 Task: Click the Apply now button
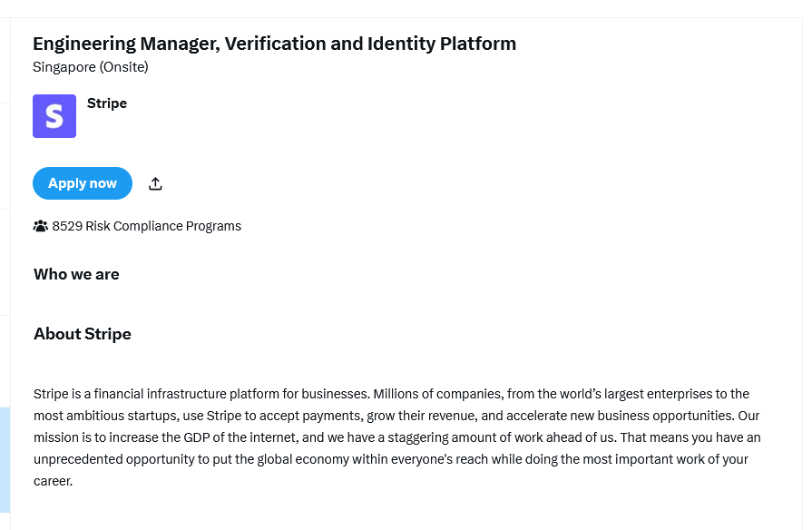[83, 183]
